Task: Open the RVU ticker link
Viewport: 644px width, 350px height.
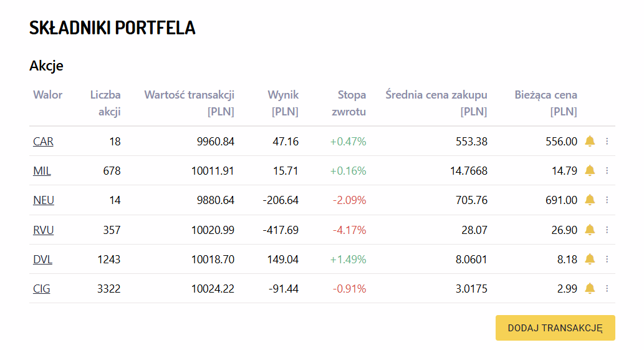Action: [43, 230]
